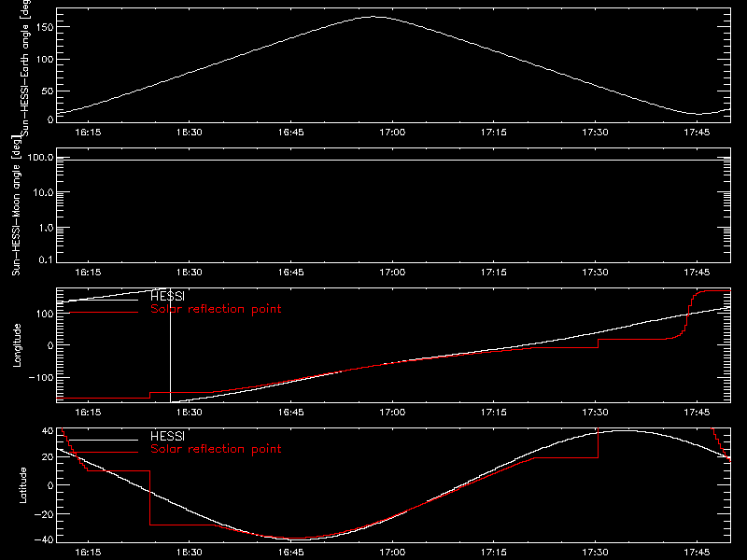Click the -20 tick of Latitude plot

tap(44, 514)
